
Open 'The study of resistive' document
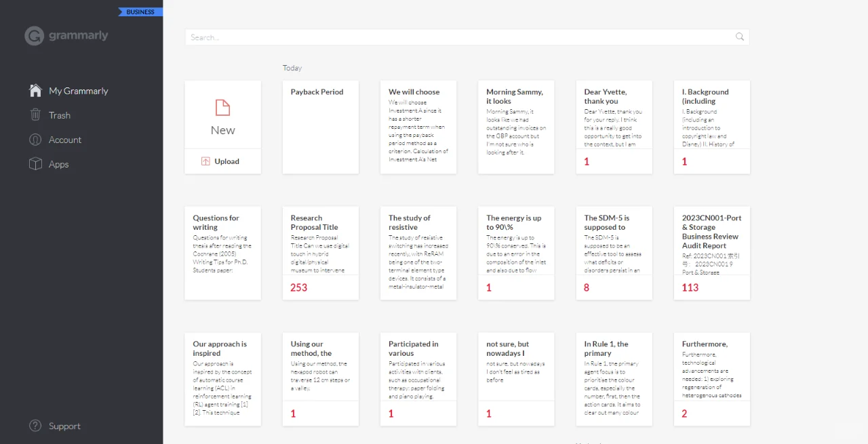[418, 253]
